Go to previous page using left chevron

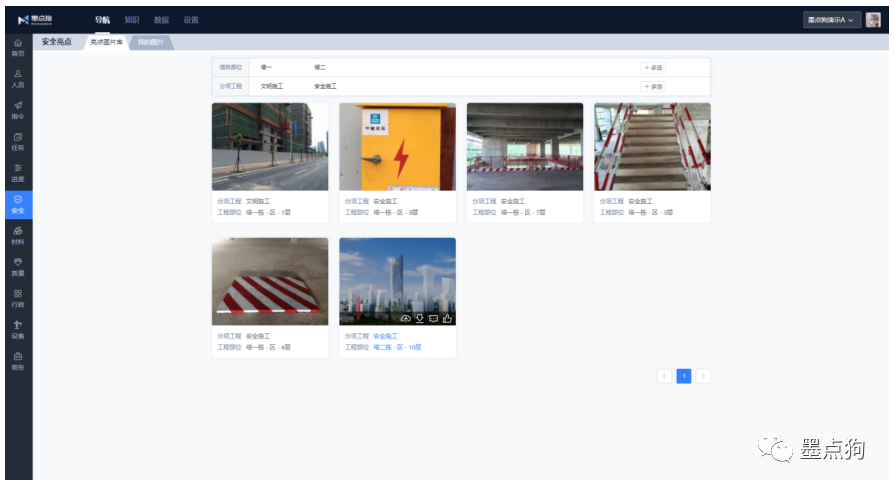coord(664,376)
